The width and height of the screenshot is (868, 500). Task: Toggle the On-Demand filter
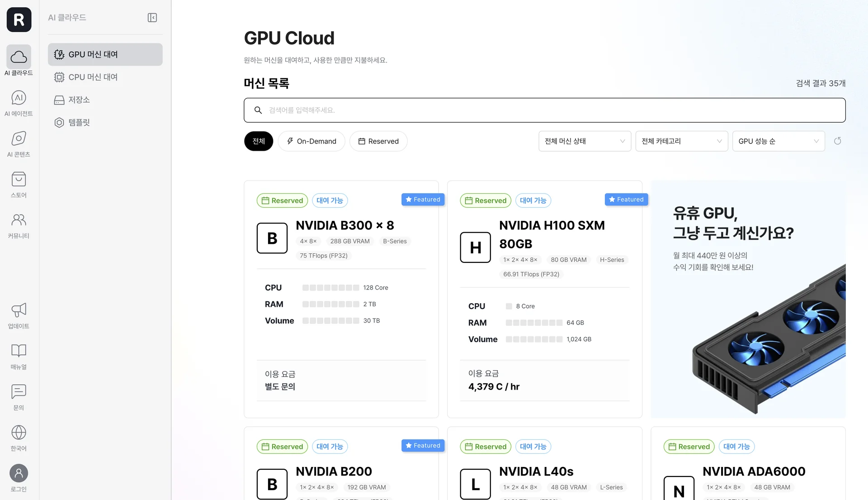pos(311,141)
